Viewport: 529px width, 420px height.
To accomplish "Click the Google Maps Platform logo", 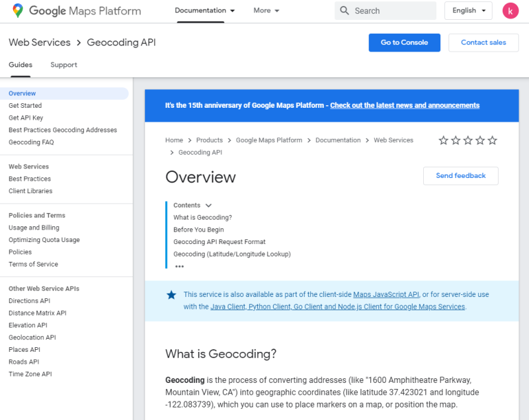I will (77, 11).
